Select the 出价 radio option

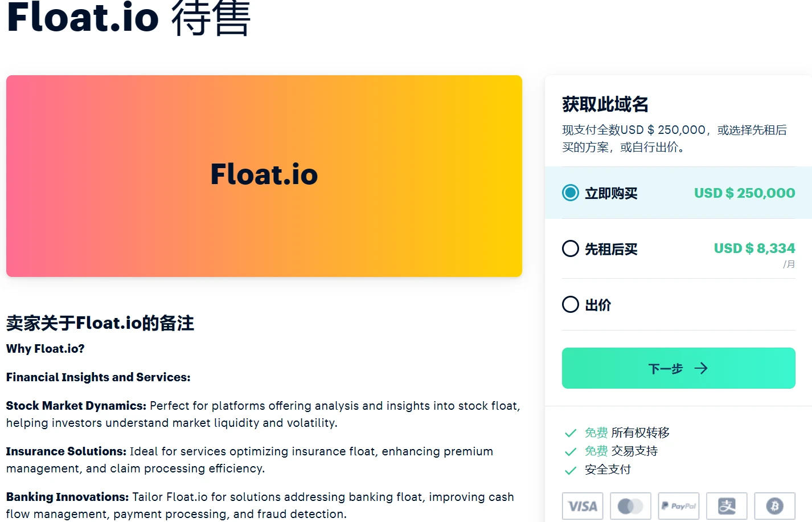point(571,304)
